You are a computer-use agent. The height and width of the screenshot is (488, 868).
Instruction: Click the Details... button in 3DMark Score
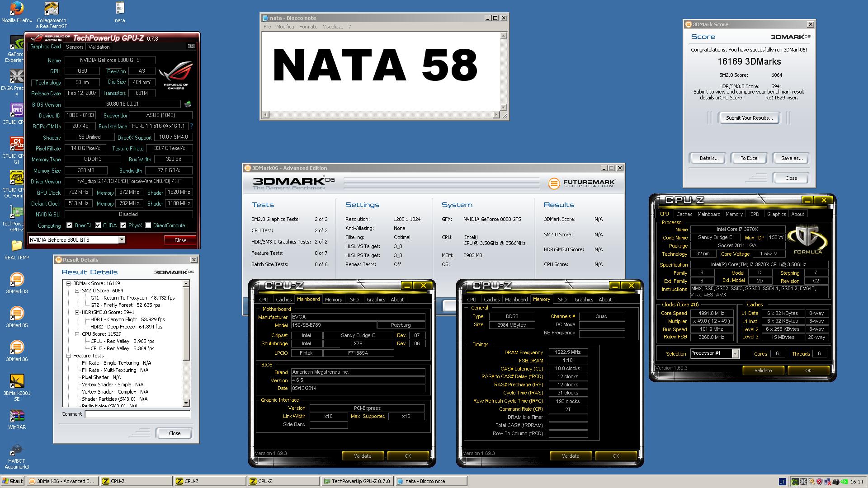[709, 158]
